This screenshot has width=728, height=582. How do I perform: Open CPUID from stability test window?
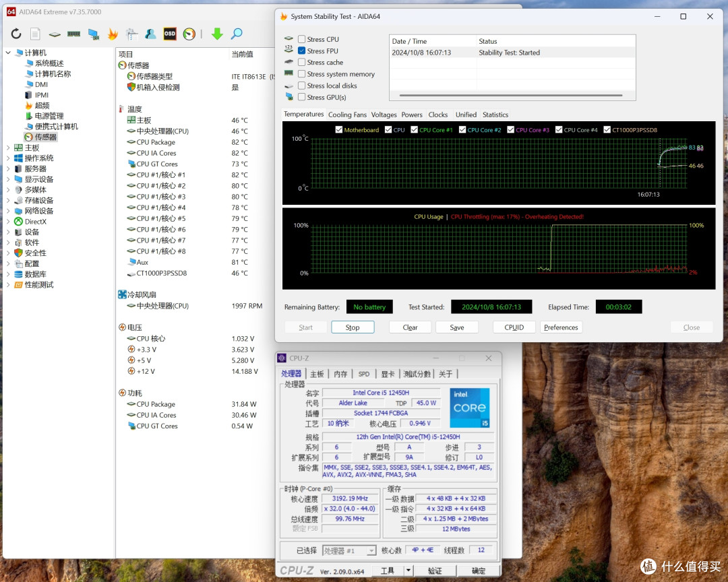514,327
